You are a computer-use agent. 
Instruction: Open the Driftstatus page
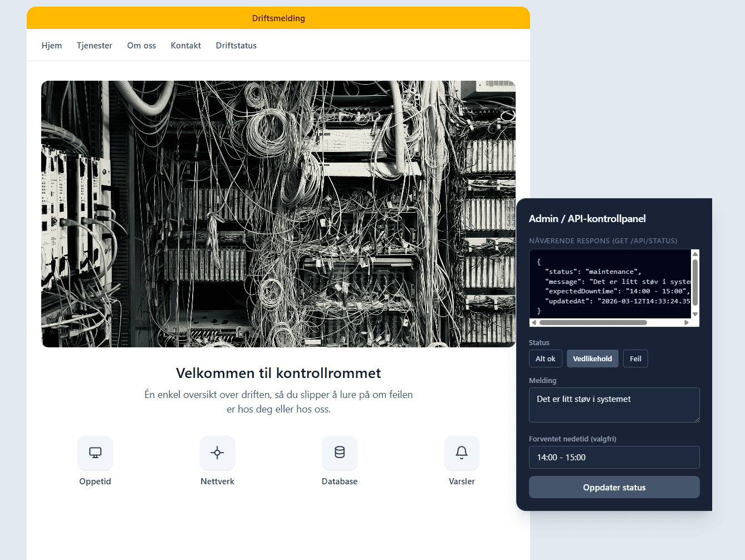point(236,46)
